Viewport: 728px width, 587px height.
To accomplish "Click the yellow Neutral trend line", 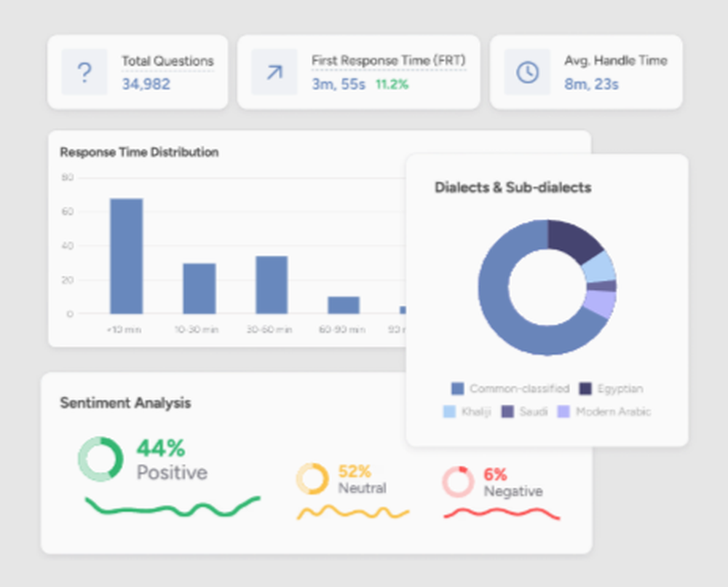I will tap(353, 512).
